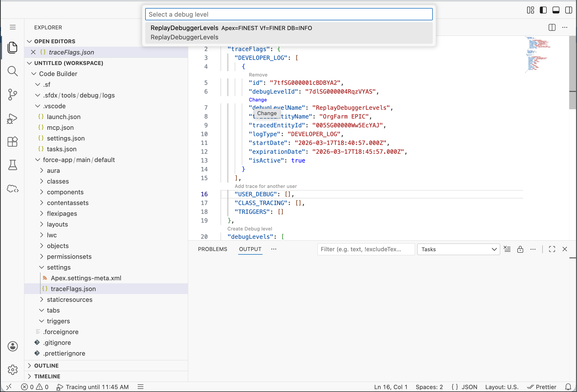Open the Testing beaker view
The image size is (577, 392).
tap(12, 165)
